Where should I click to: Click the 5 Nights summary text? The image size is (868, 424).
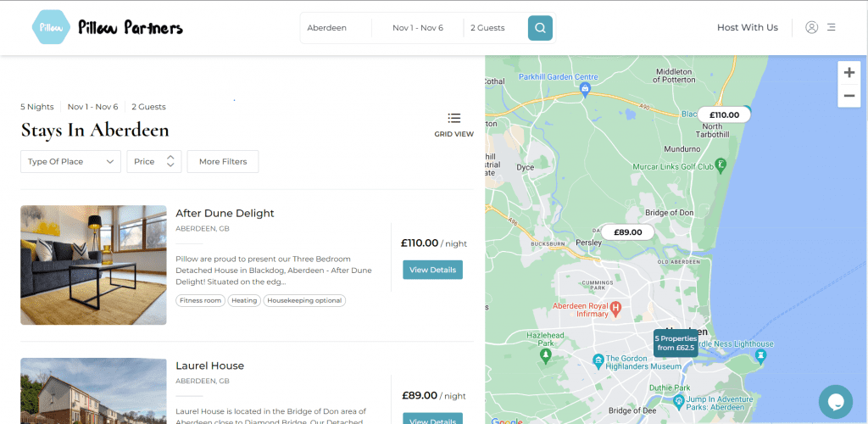[x=37, y=107]
